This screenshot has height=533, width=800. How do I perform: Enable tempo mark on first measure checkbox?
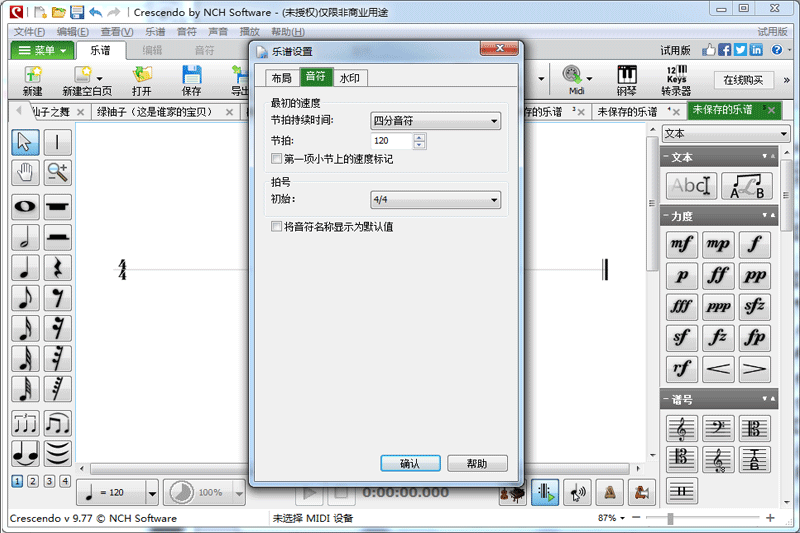pyautogui.click(x=277, y=159)
